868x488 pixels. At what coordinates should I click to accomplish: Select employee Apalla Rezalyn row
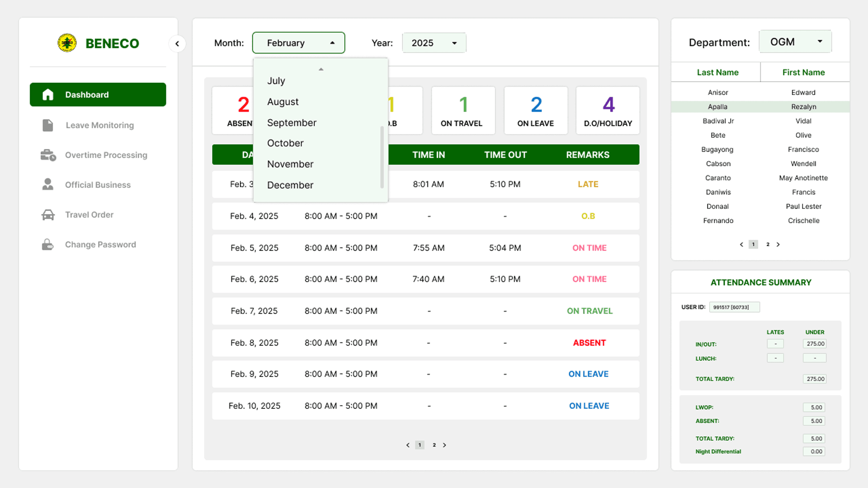(x=760, y=107)
